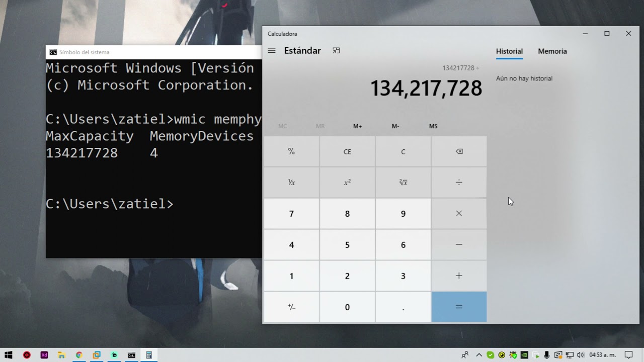Click digit 2 on the keypad
644x362 pixels.
347,276
